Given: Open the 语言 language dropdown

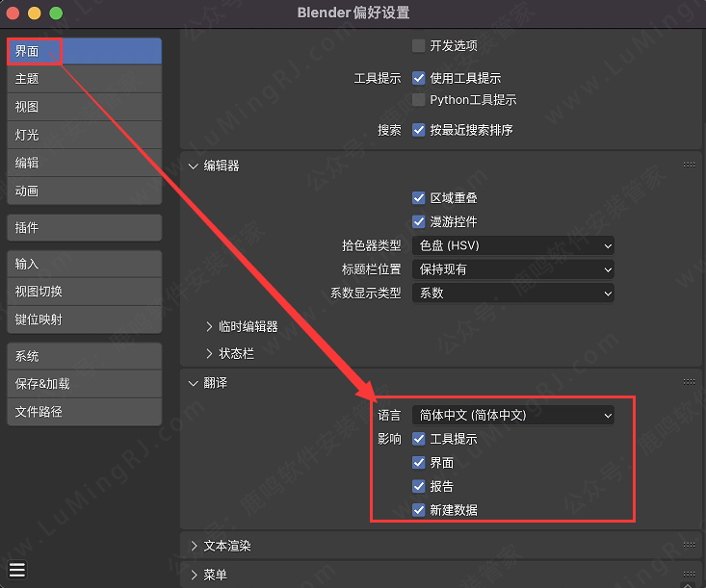Looking at the screenshot, I should pyautogui.click(x=512, y=416).
